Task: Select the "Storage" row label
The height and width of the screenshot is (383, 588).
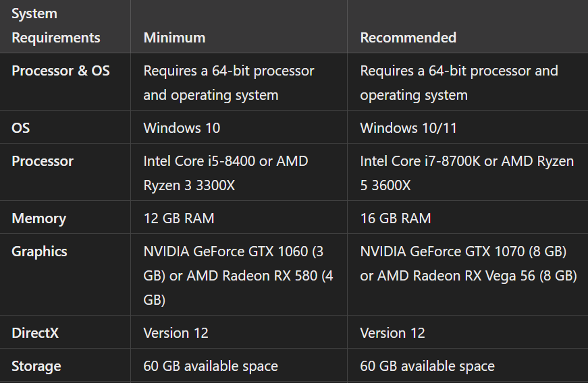Action: [x=36, y=366]
